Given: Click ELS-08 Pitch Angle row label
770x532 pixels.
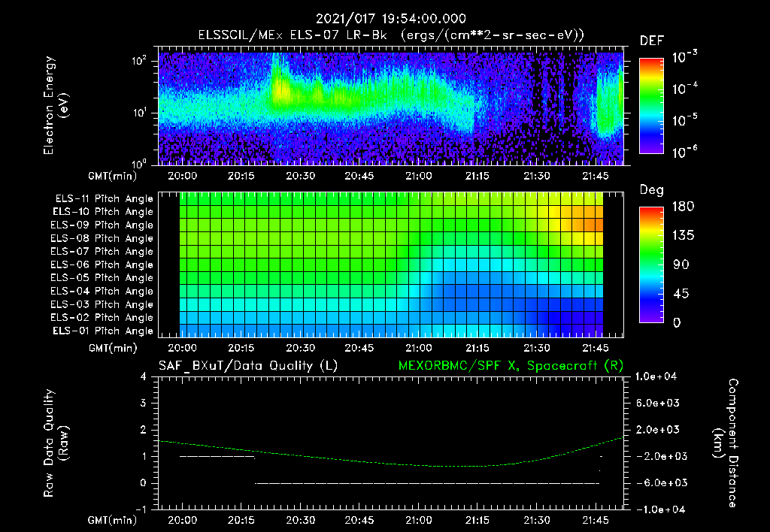Looking at the screenshot, I should 102,238.
